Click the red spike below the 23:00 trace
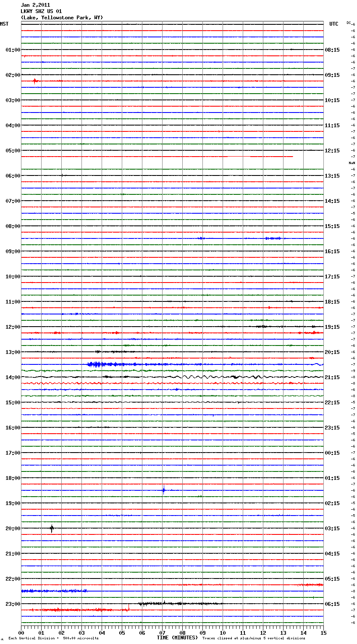Image resolution: width=357 pixels, height=644 pixels. tap(129, 608)
